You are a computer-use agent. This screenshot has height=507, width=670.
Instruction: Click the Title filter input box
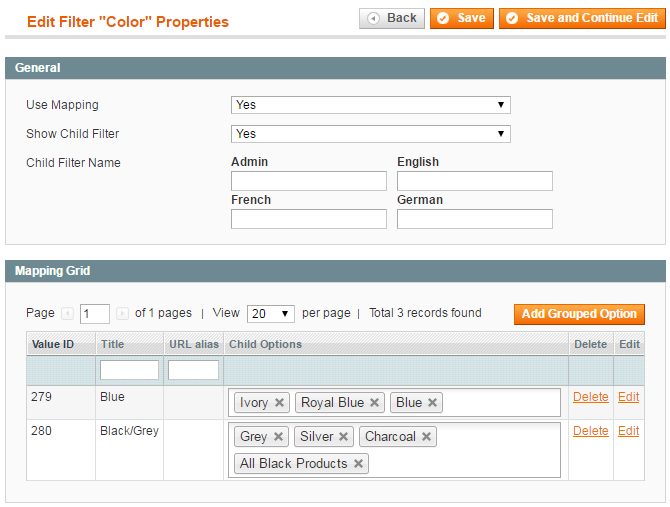coord(129,370)
